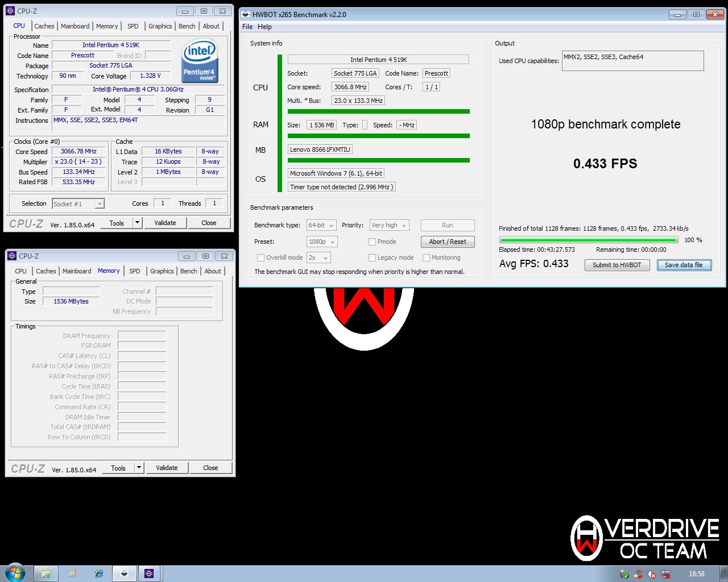Open the Priority Very high dropdown

[390, 226]
